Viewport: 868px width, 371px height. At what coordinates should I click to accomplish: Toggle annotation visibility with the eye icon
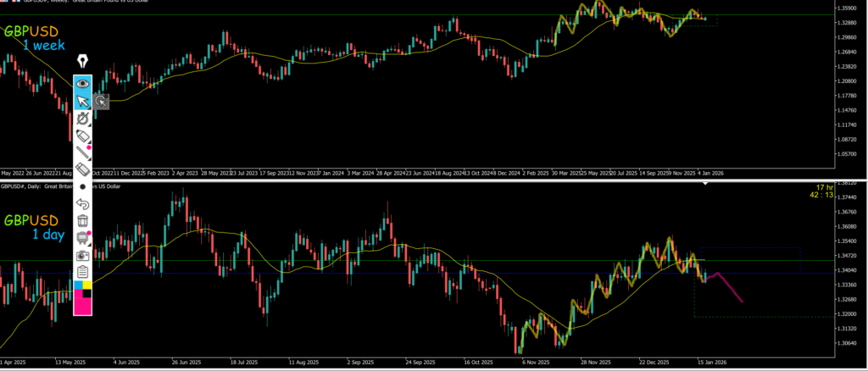(x=82, y=83)
